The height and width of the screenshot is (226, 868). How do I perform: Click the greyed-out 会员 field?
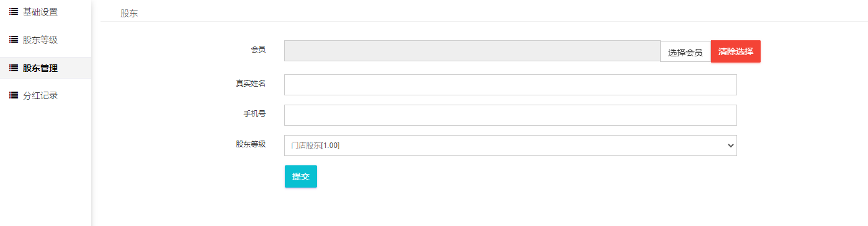tap(472, 51)
